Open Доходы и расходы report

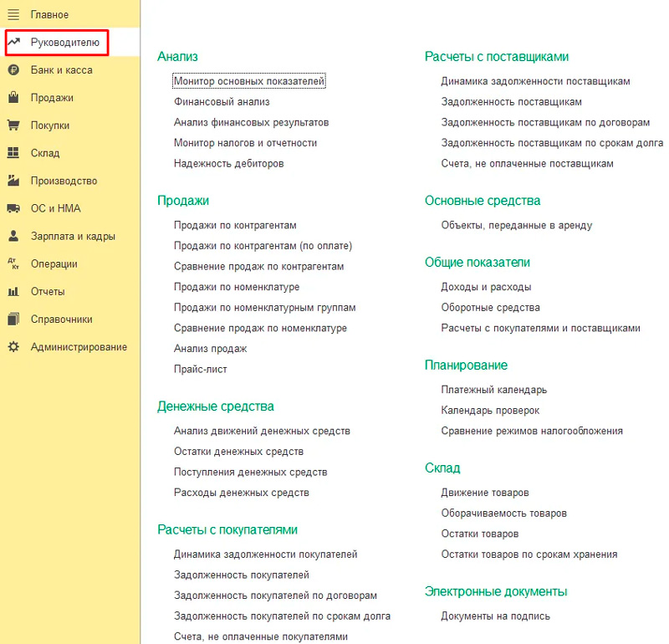coord(486,287)
